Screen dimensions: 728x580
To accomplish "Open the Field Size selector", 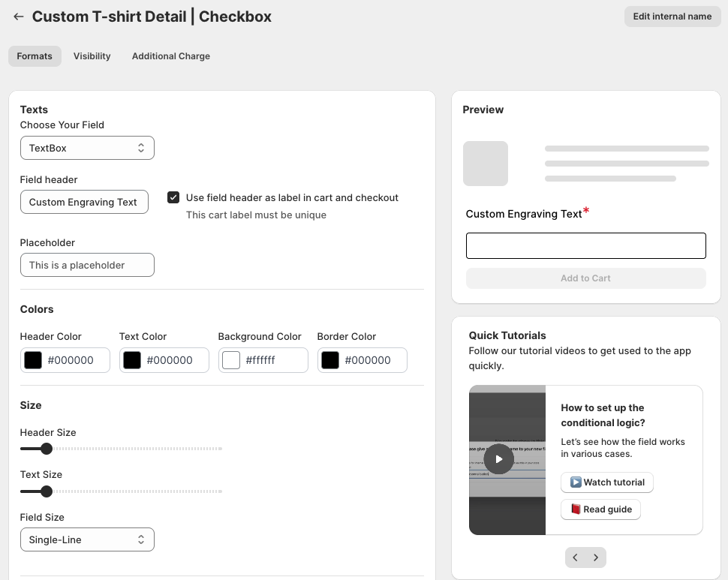I will click(x=87, y=539).
